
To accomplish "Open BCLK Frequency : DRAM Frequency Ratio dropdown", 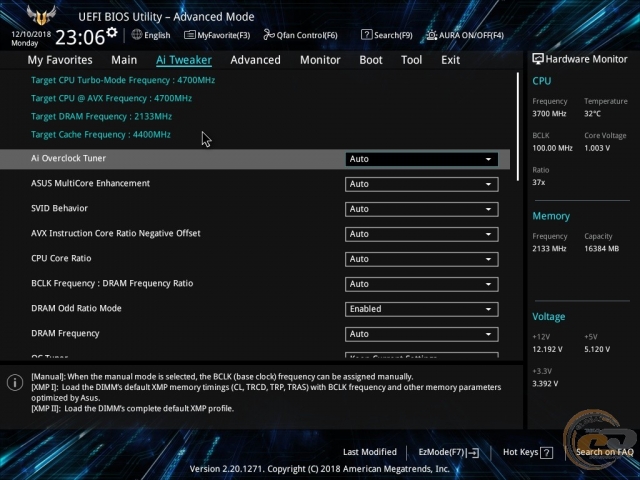I will coord(421,284).
